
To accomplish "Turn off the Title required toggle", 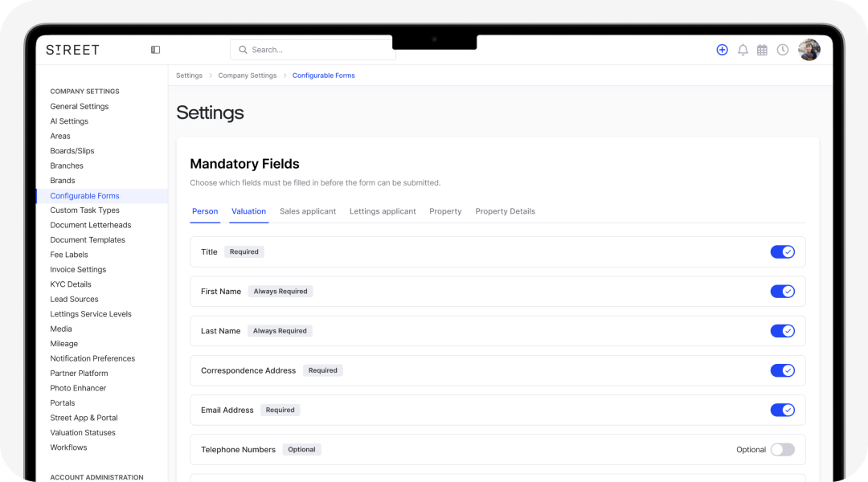I will click(x=782, y=251).
